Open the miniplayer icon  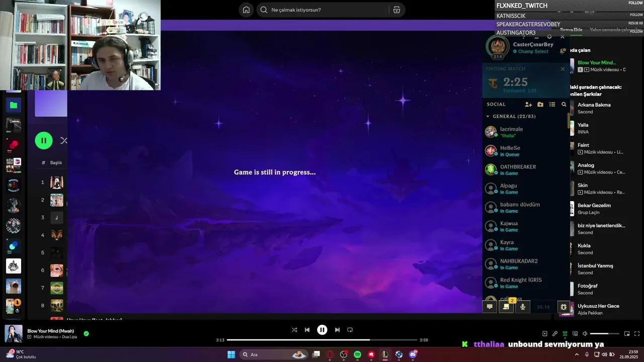click(x=627, y=333)
